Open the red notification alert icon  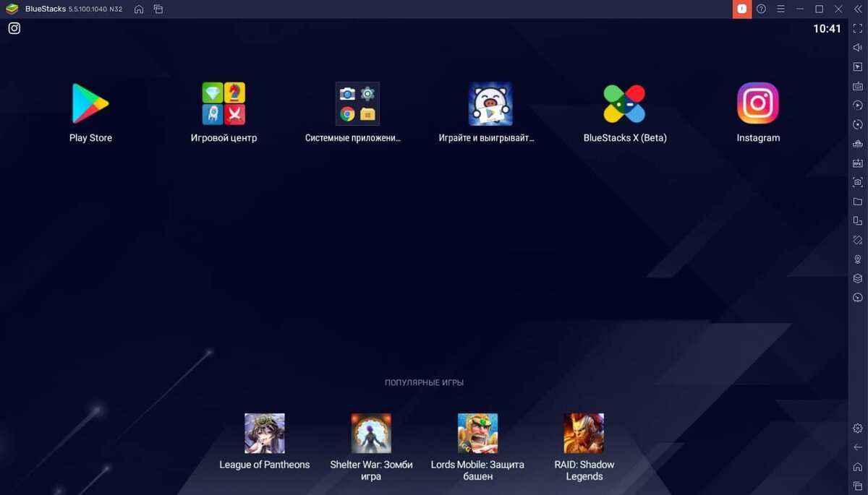(x=742, y=9)
